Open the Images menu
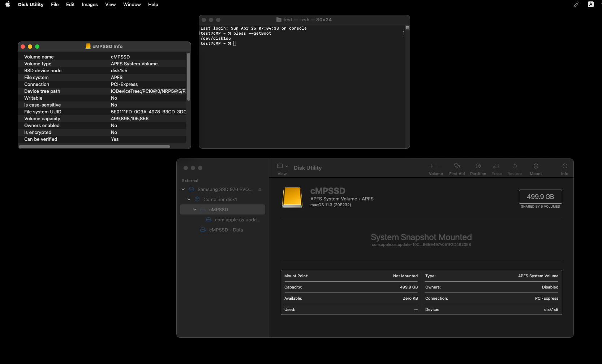Image resolution: width=602 pixels, height=364 pixels. click(90, 5)
